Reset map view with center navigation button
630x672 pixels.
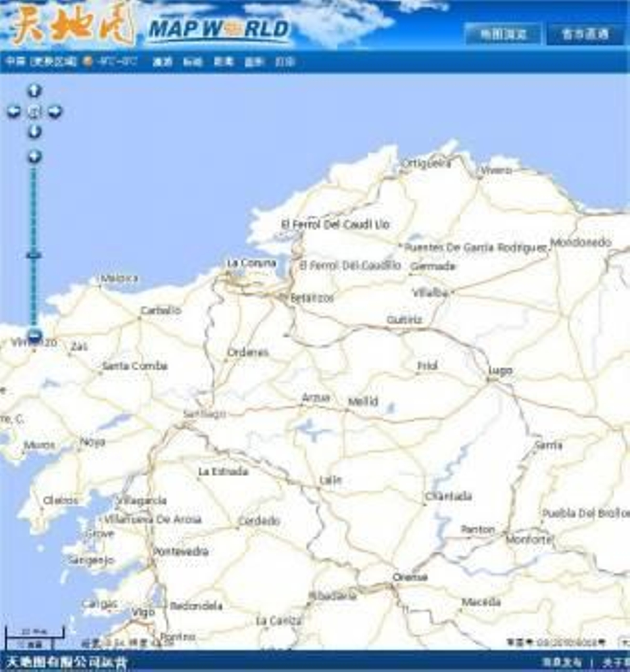tap(34, 112)
